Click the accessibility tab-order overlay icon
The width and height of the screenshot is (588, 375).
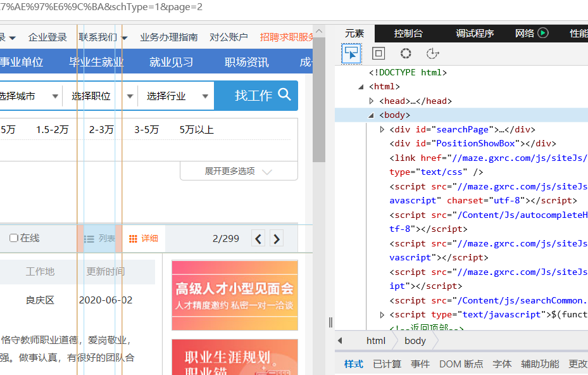[x=432, y=53]
